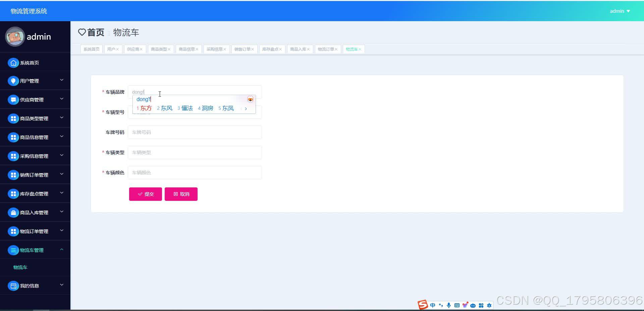Expand the 销售订单管理 menu chevron
The width and height of the screenshot is (644, 311).
tap(62, 174)
